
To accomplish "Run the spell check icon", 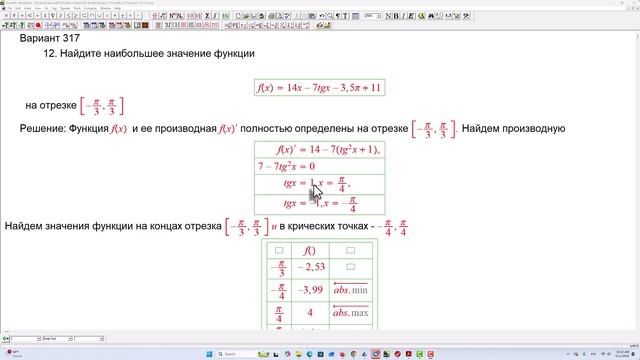I will click(287, 16).
